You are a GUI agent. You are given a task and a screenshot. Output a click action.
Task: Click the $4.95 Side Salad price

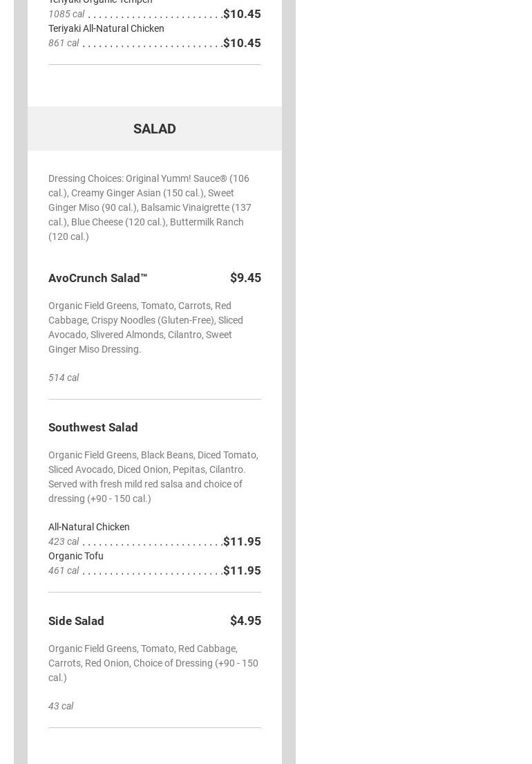(x=245, y=621)
